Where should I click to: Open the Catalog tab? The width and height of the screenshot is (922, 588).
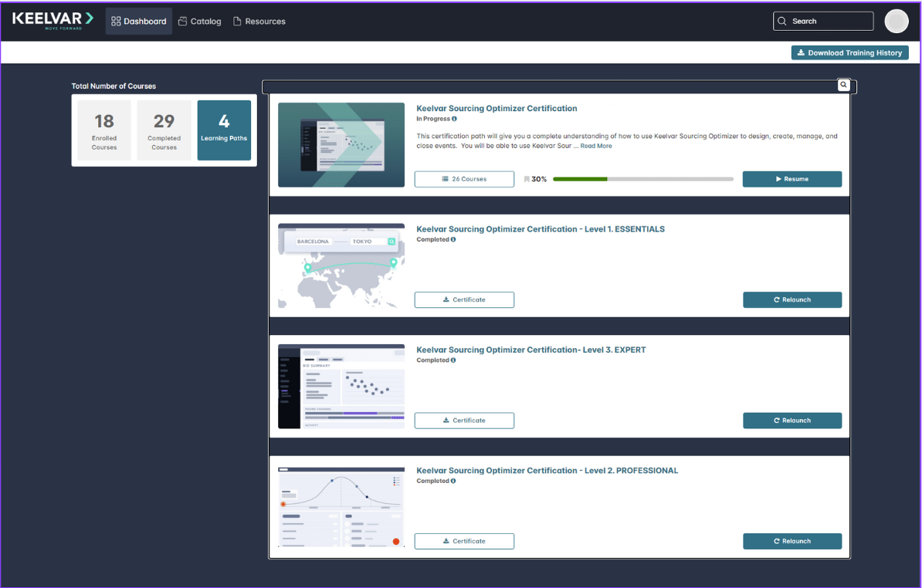pos(200,21)
